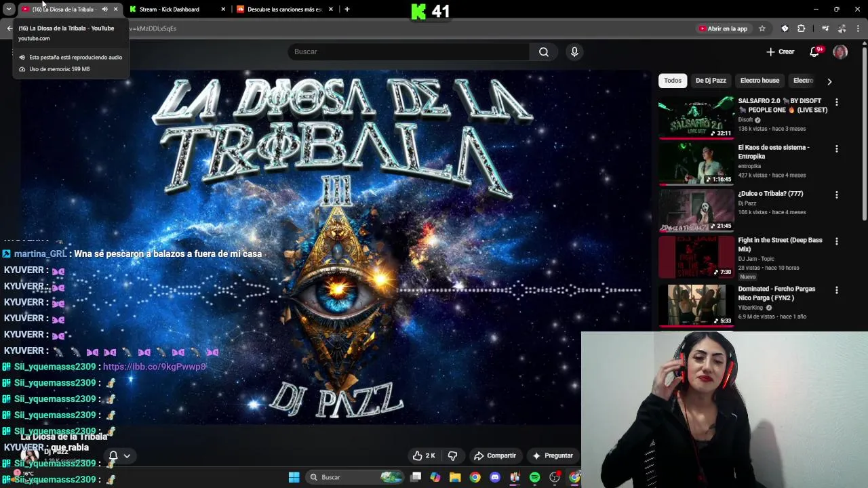868x488 pixels.
Task: Click the taskbar Buscar search box
Action: click(355, 477)
